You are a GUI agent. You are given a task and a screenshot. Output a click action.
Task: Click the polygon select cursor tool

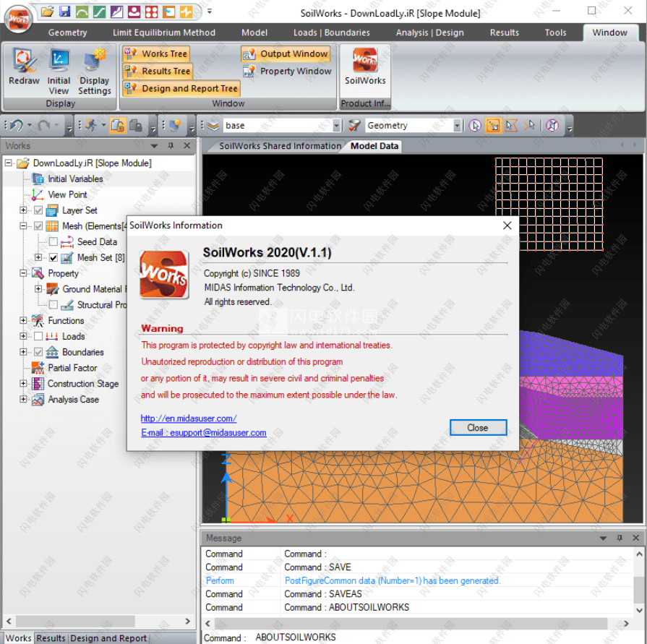(511, 125)
